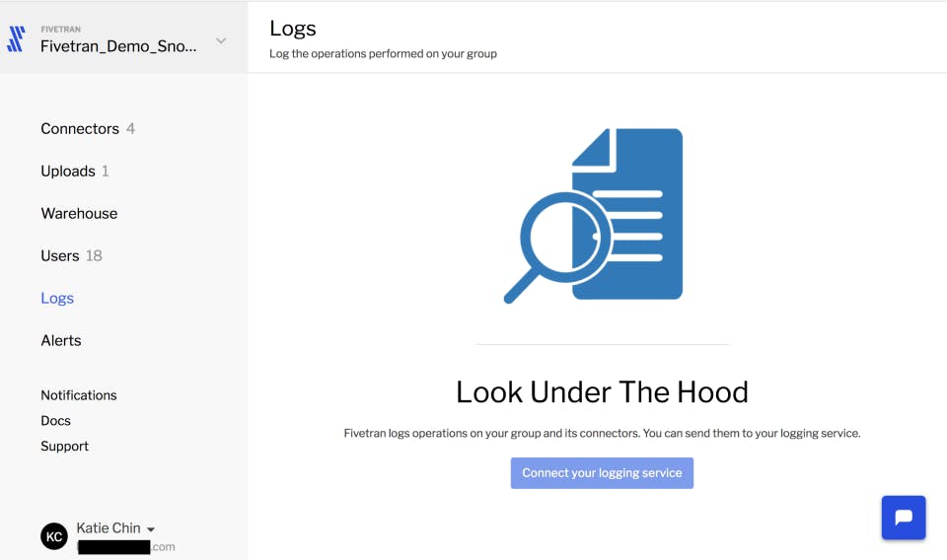Open the Katie Chin account dropdown arrow
Image resolution: width=947 pixels, height=560 pixels.
(151, 529)
